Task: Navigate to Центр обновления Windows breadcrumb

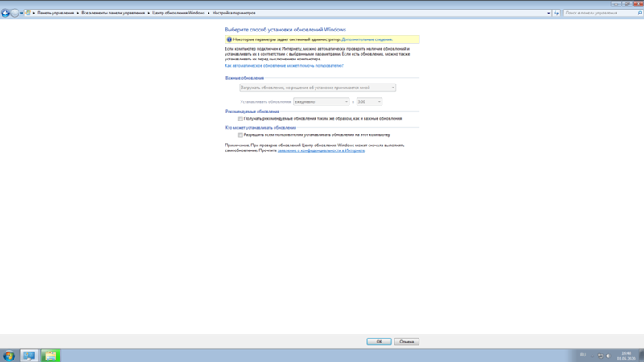Action: tap(178, 13)
